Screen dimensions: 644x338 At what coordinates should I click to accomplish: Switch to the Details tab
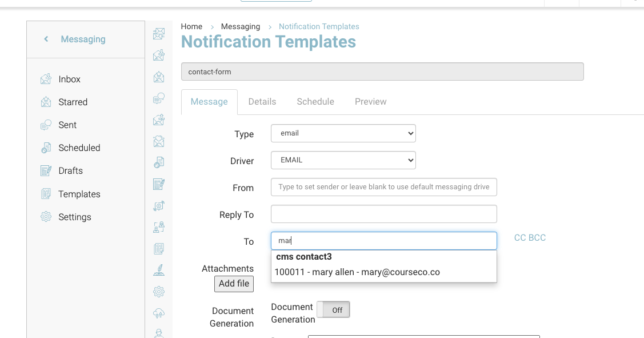point(262,101)
